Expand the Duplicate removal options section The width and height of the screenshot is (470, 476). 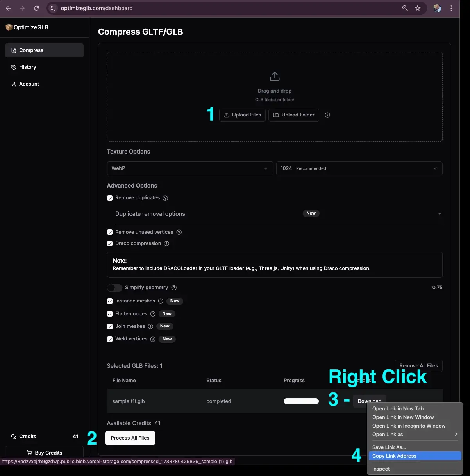tap(440, 213)
